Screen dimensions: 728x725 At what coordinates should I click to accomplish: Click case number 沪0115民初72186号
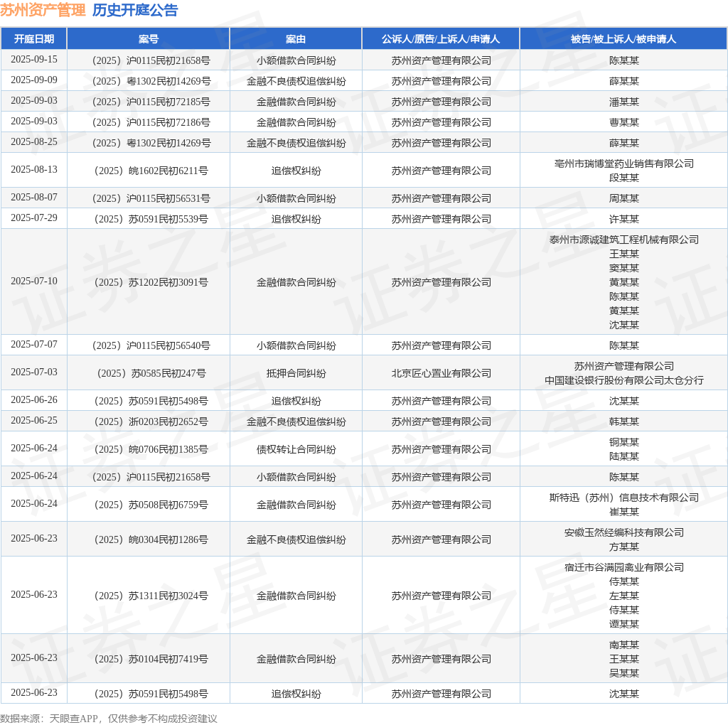151,122
